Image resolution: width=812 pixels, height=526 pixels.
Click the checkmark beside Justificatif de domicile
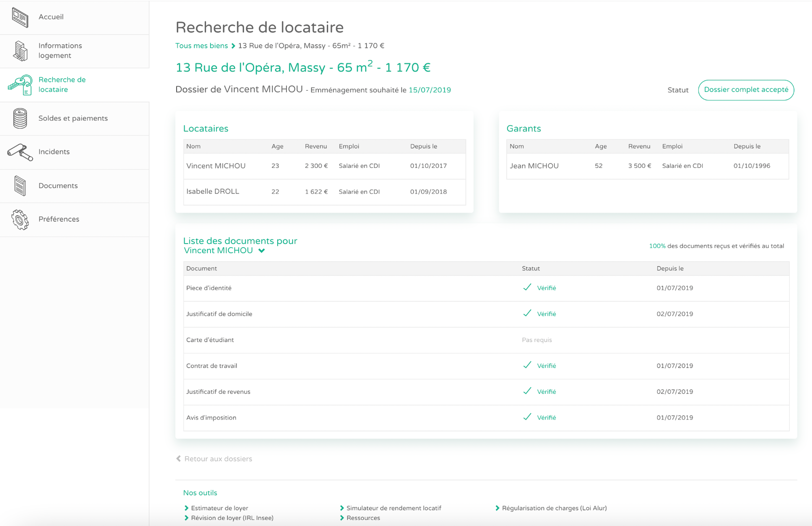527,313
